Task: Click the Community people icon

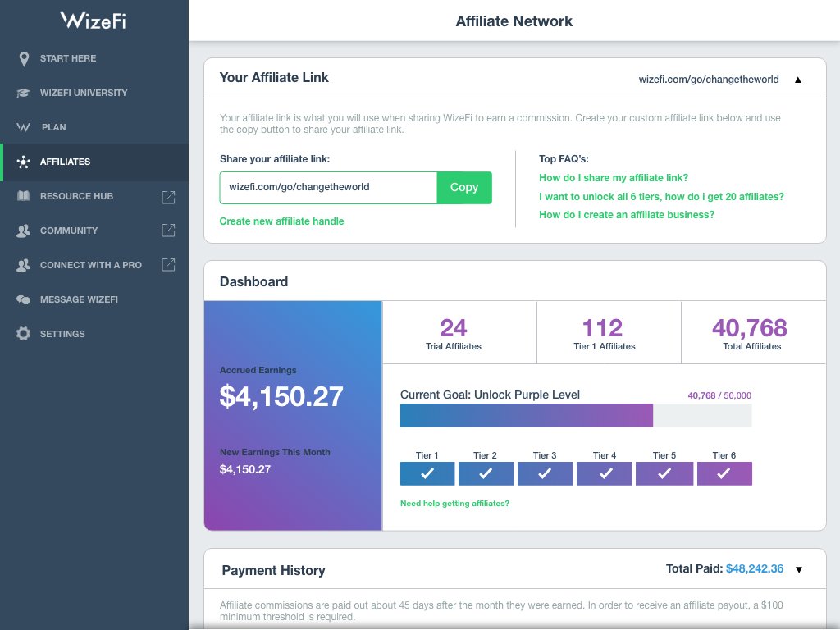Action: coord(23,231)
